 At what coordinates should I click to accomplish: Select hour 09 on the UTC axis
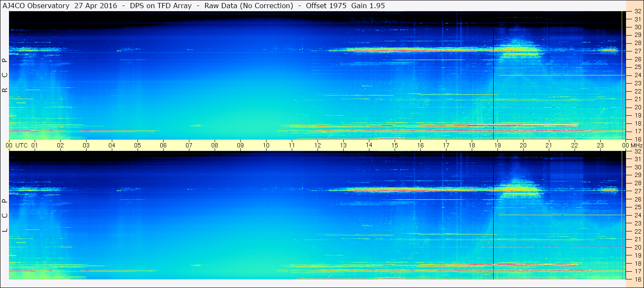pos(240,145)
